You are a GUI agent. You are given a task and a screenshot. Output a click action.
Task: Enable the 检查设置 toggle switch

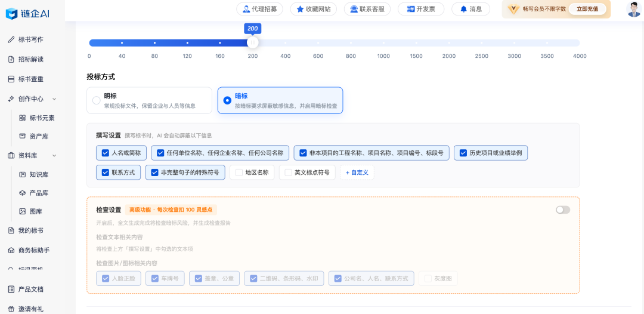pos(563,210)
